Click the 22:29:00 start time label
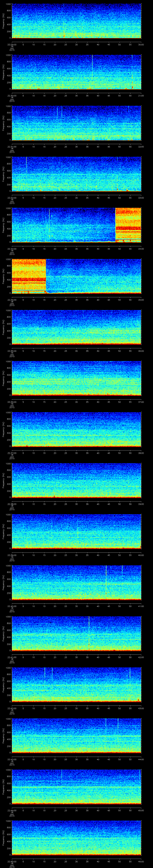 [12, 44]
